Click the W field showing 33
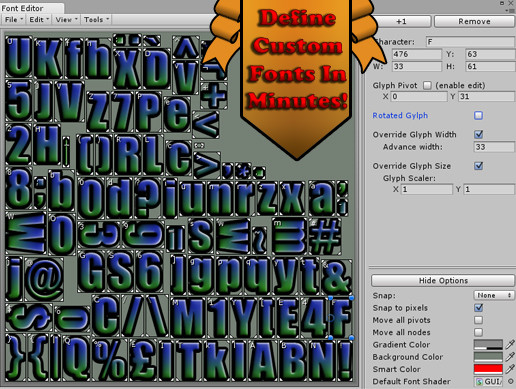The height and width of the screenshot is (389, 516). coord(417,66)
